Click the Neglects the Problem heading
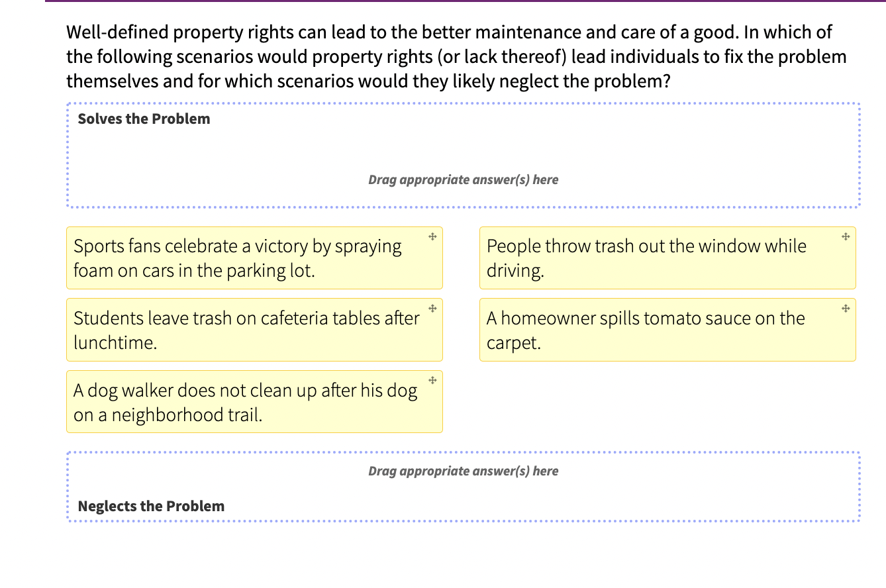 [x=150, y=506]
